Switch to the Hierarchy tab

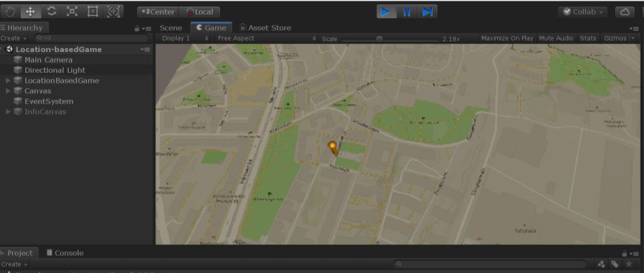(x=24, y=28)
